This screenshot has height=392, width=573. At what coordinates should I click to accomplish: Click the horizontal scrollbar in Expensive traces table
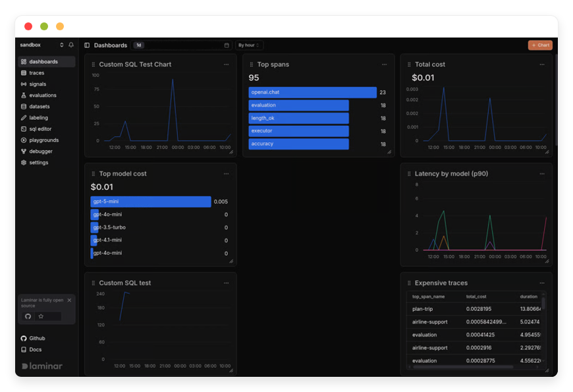463,367
